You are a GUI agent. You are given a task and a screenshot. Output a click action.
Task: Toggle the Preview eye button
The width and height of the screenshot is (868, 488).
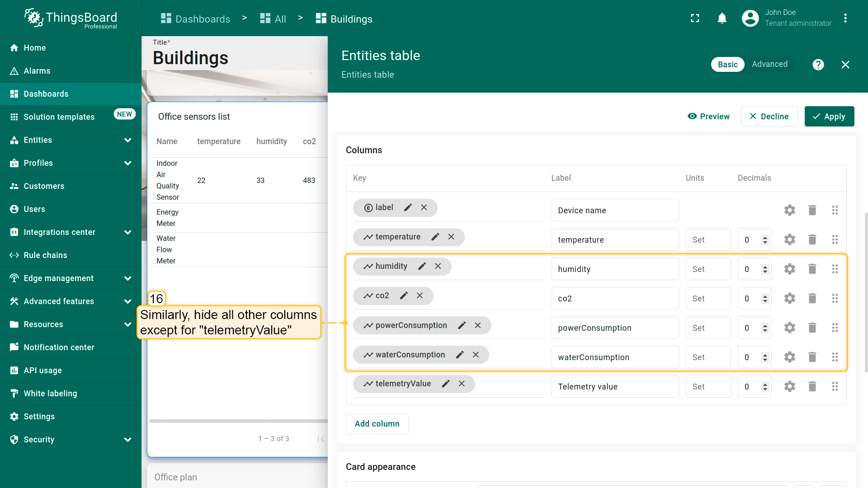[x=708, y=117]
